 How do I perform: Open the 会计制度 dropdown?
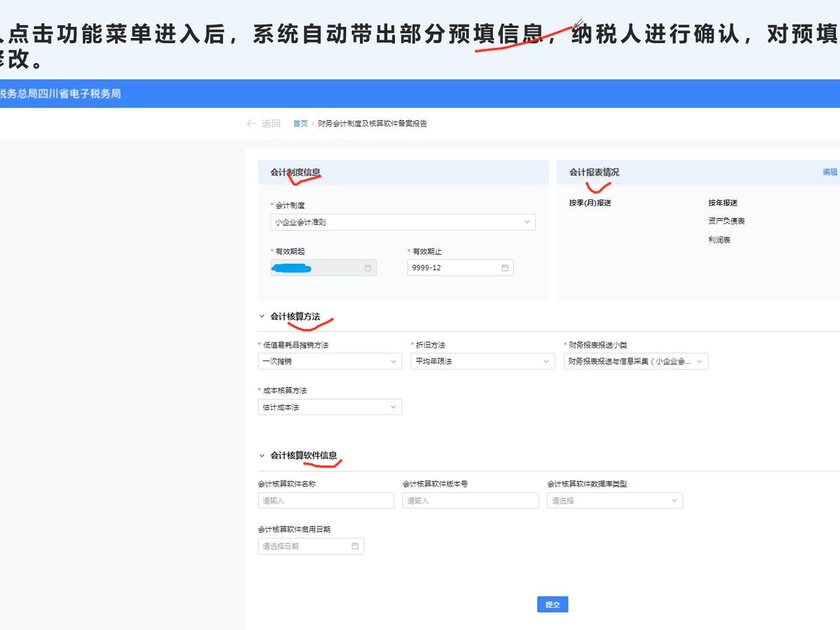point(402,222)
